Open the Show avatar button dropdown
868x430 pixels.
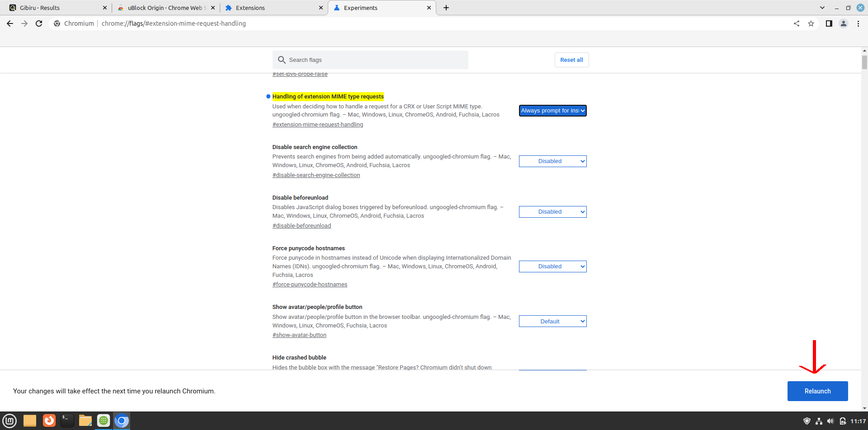[552, 322]
